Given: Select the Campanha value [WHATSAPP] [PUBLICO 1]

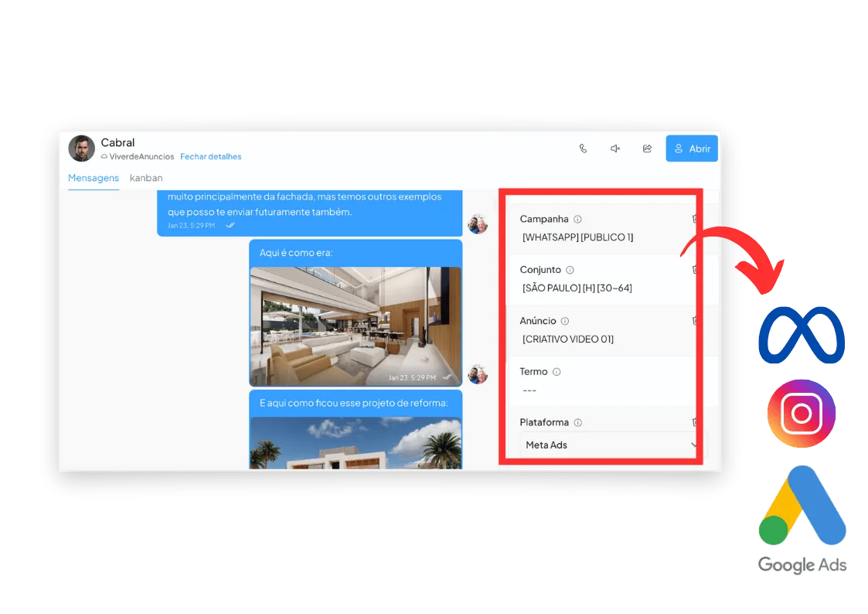Looking at the screenshot, I should pyautogui.click(x=578, y=237).
